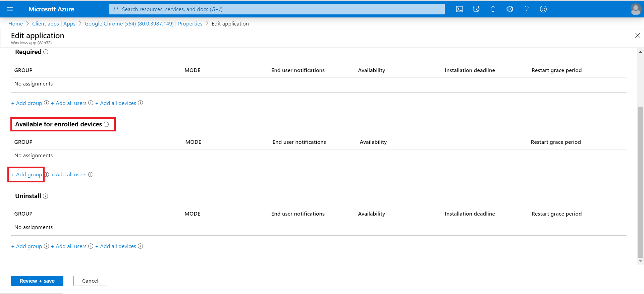This screenshot has height=294, width=644.
Task: Click No assignments row in Required table
Action: [x=319, y=84]
